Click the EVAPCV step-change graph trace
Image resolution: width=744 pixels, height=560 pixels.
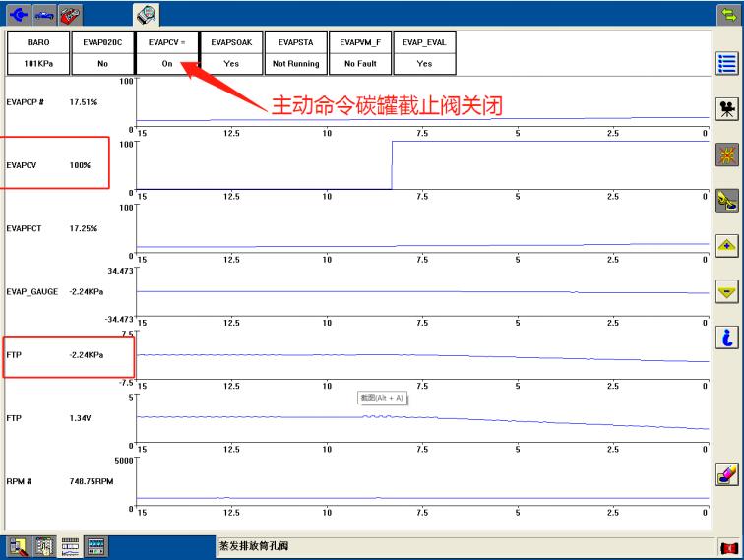[x=422, y=165]
